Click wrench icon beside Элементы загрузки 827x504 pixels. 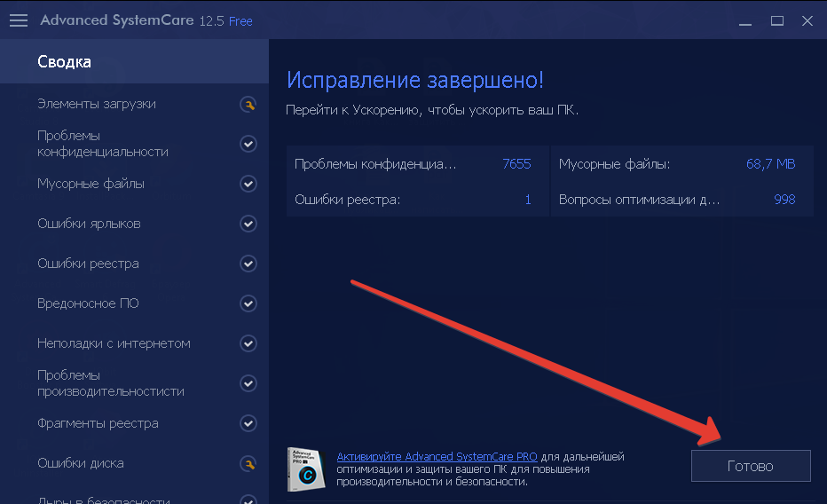248,105
